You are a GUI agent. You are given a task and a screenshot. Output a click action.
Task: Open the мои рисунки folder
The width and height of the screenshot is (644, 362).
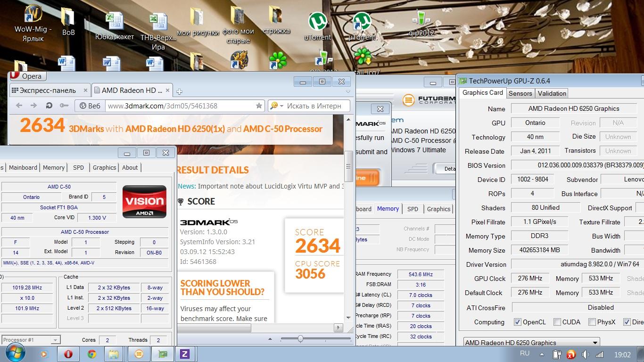point(198,17)
